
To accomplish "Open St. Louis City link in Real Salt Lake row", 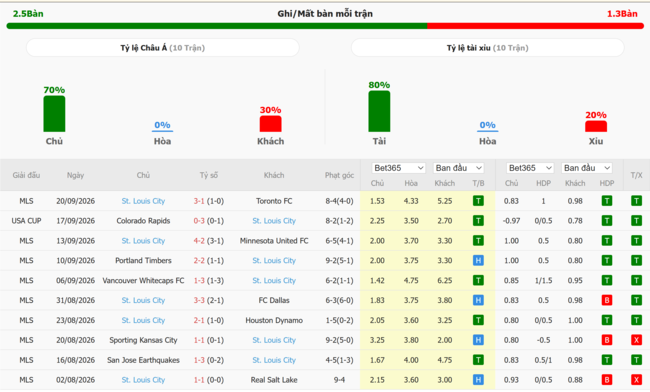I will coord(143,380).
